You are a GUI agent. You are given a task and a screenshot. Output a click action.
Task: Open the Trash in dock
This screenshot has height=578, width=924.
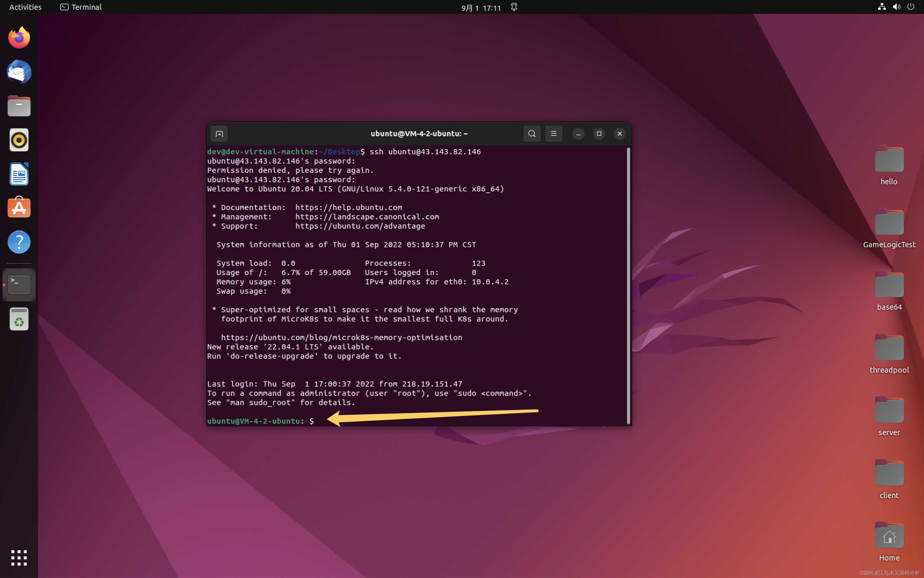[19, 319]
